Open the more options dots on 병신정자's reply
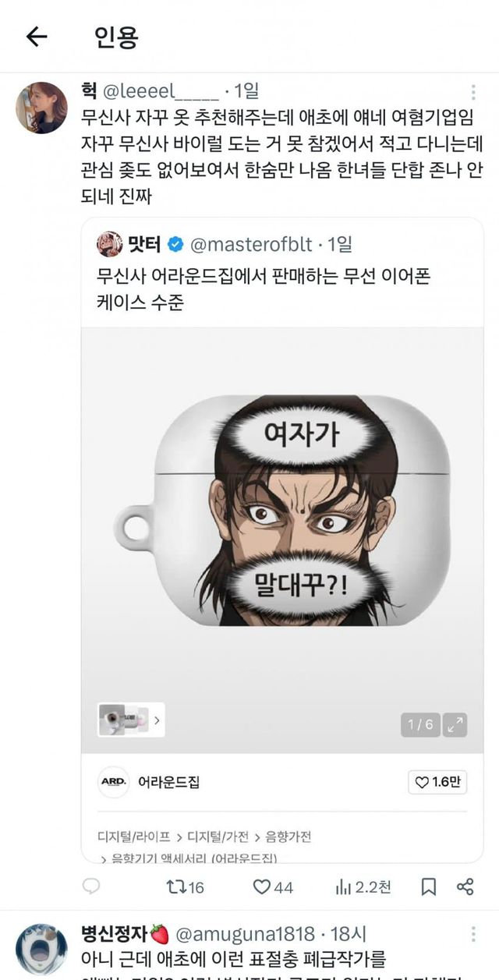The width and height of the screenshot is (499, 980). coord(473,934)
